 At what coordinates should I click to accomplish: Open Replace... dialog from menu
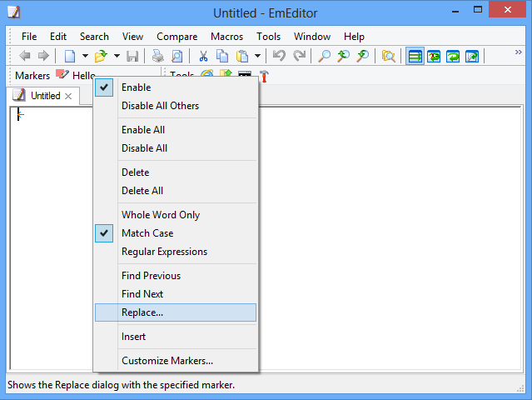176,312
